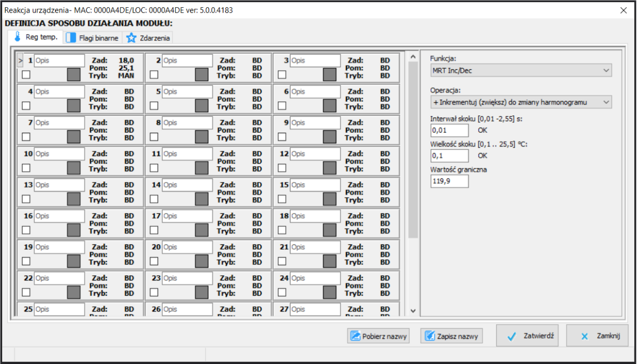Select the checkbox for regulator 3
The width and height of the screenshot is (637, 364).
[282, 75]
